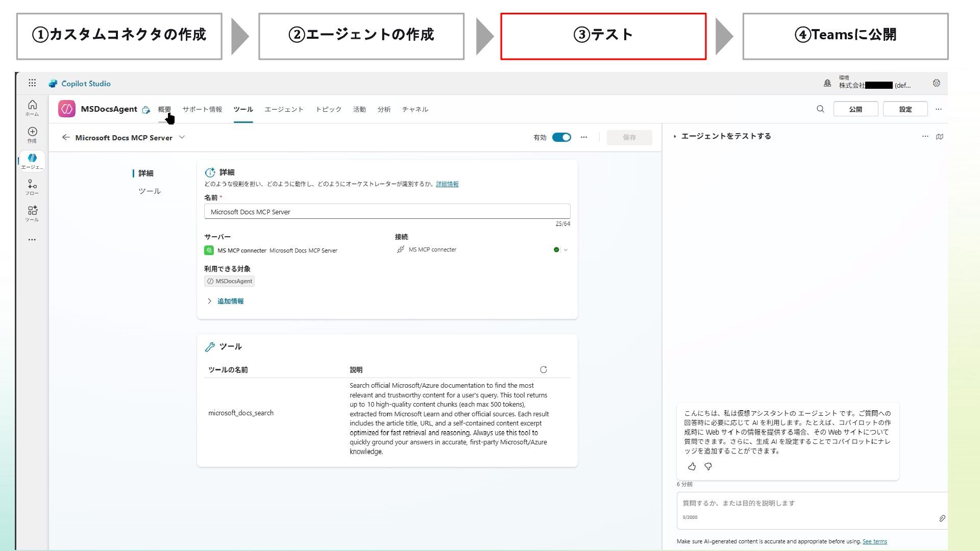Image resolution: width=980 pixels, height=551 pixels.
Task: Expand Microsoft Docs MCP Server dropdown chevron
Action: [182, 137]
